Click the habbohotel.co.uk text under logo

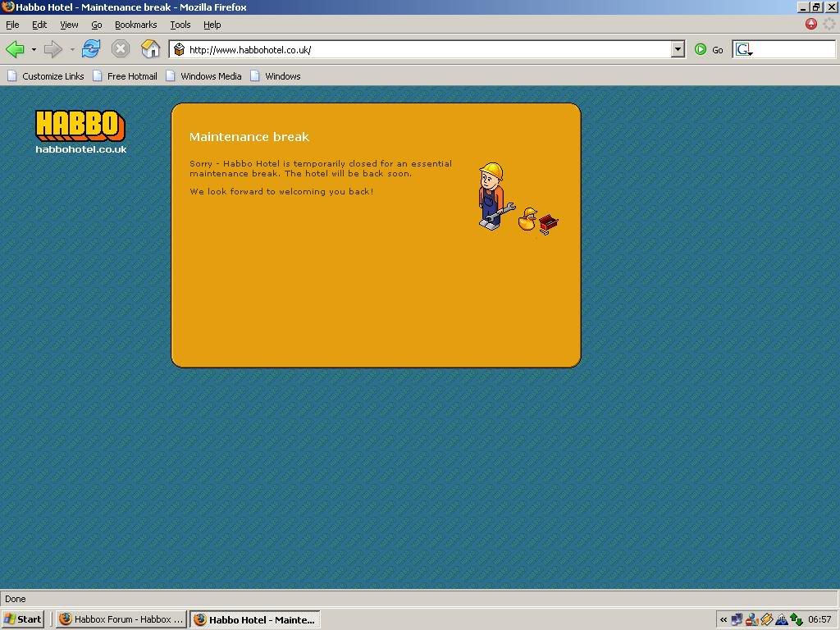pos(81,149)
